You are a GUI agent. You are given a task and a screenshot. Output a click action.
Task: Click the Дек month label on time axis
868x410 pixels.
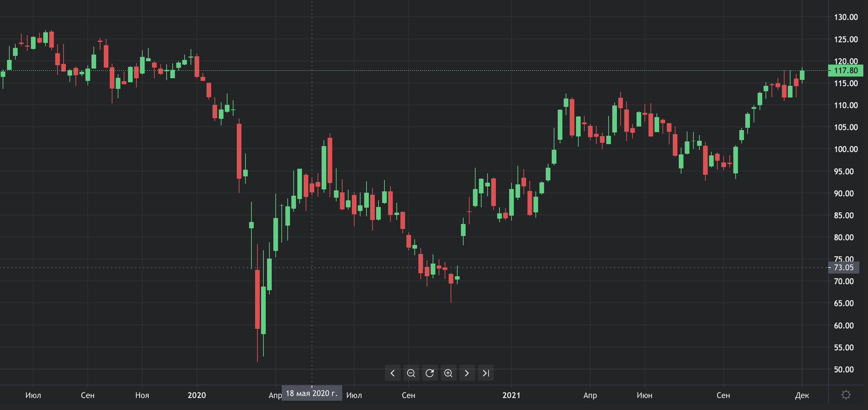(x=802, y=395)
